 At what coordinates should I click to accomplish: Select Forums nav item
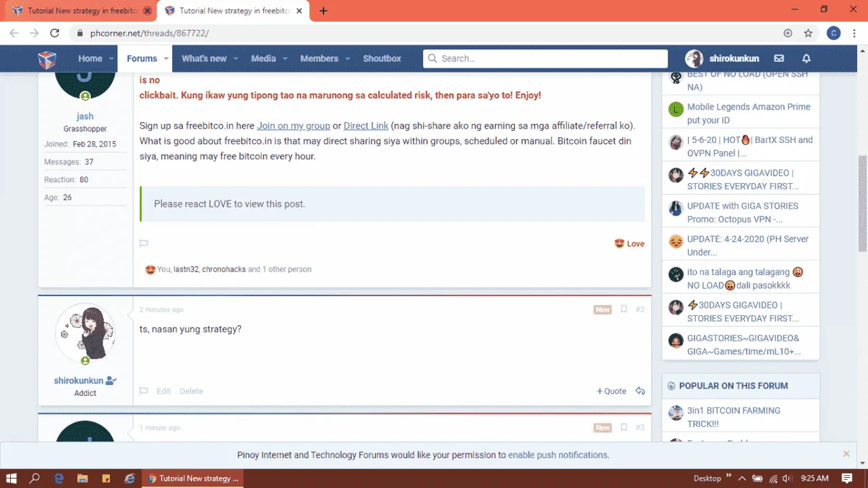coord(142,59)
